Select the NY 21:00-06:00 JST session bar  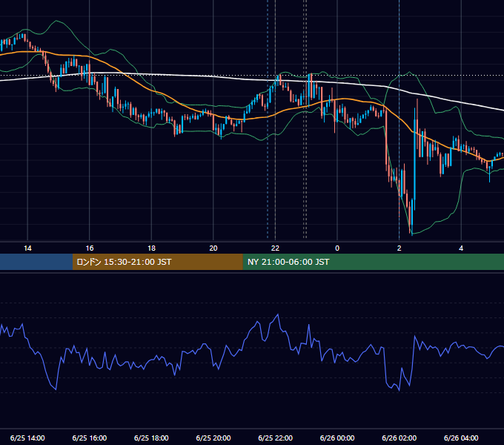point(373,262)
